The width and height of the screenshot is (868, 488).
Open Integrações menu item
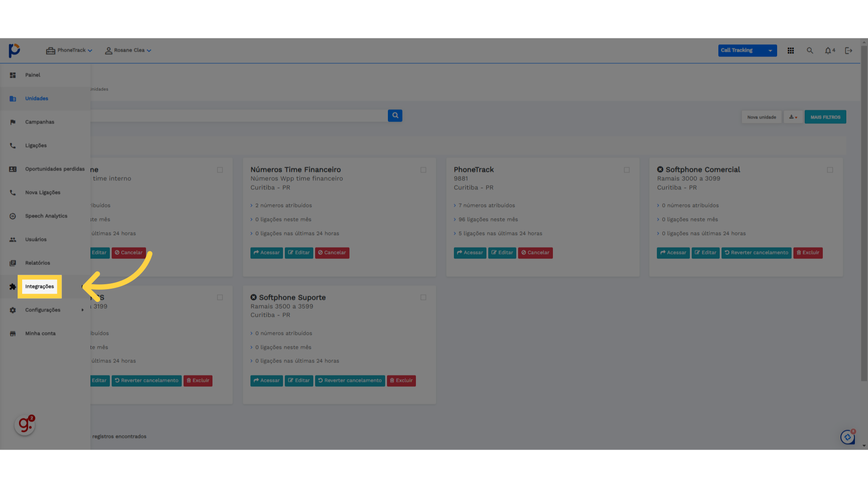coord(39,286)
